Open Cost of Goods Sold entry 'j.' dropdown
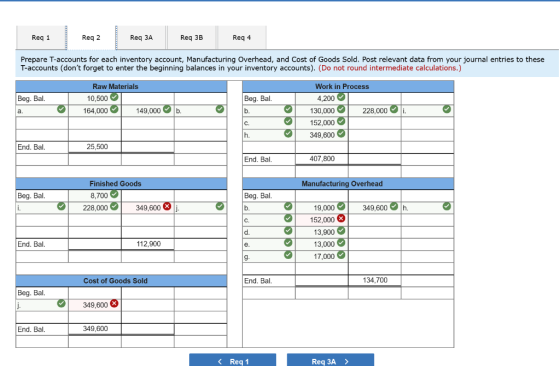 pyautogui.click(x=42, y=305)
